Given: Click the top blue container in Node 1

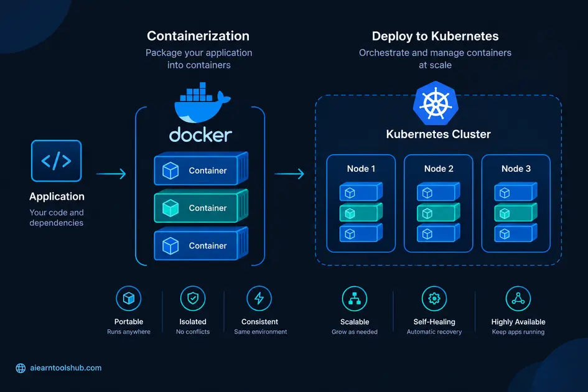Looking at the screenshot, I should point(361,192).
